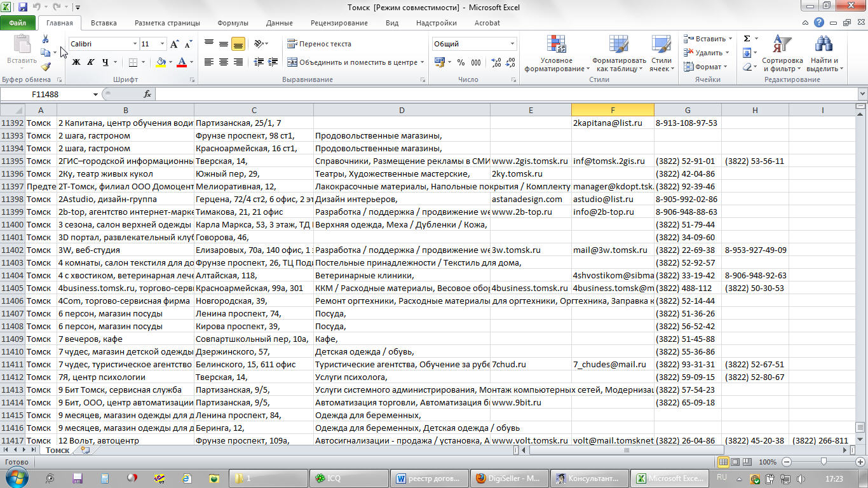Image resolution: width=868 pixels, height=488 pixels.
Task: Open Сортировка и фильтр
Action: pyautogui.click(x=783, y=54)
